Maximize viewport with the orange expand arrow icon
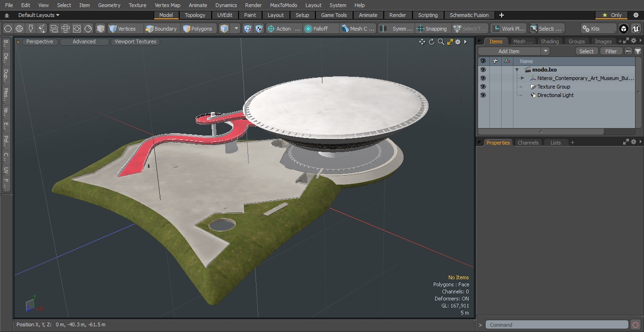 (450, 42)
